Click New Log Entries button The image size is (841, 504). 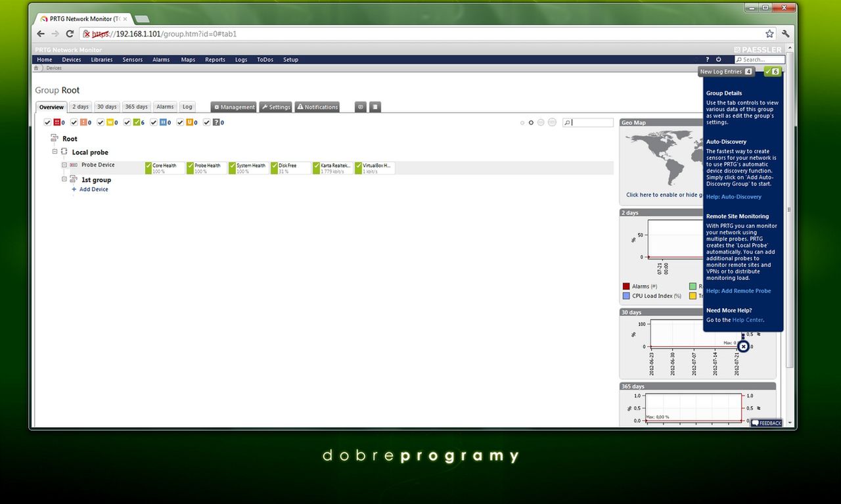[x=726, y=72]
